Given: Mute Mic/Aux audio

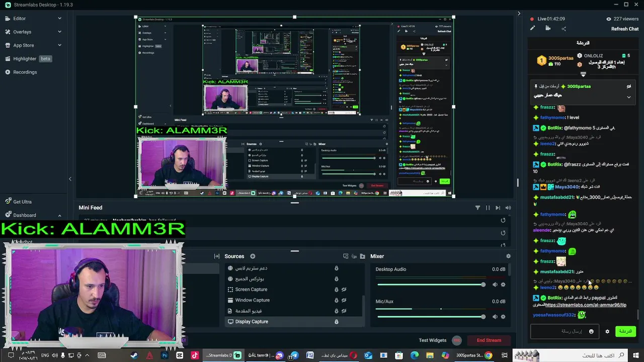Looking at the screenshot, I should 495,317.
